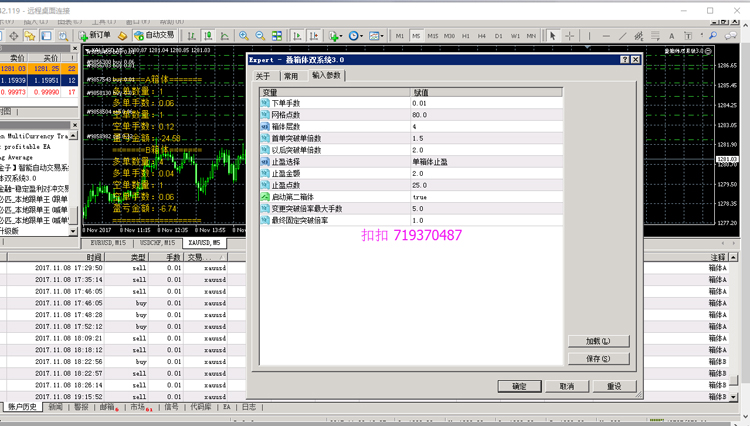Image resolution: width=750 pixels, height=426 pixels.
Task: Open the chart templates dropdown
Action: pos(376,36)
